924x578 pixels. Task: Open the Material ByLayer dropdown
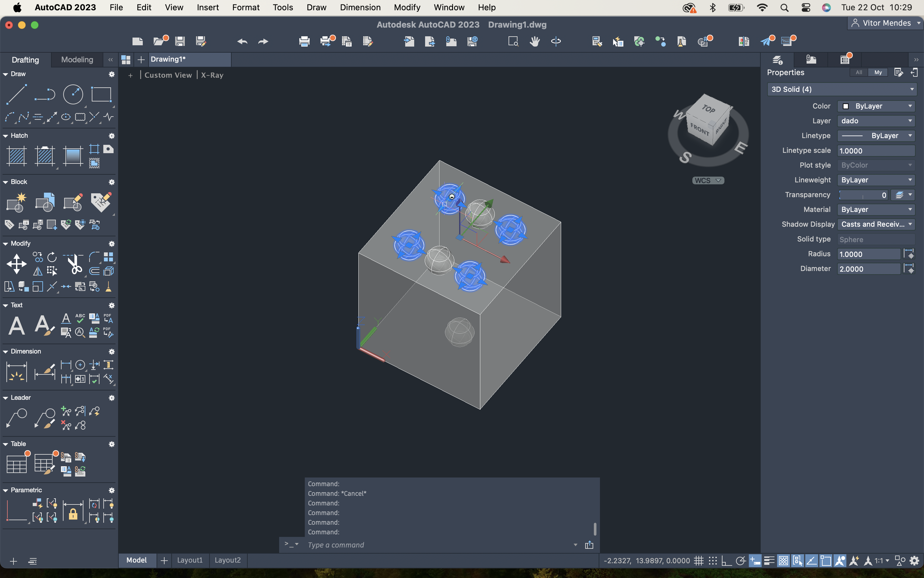pos(876,209)
